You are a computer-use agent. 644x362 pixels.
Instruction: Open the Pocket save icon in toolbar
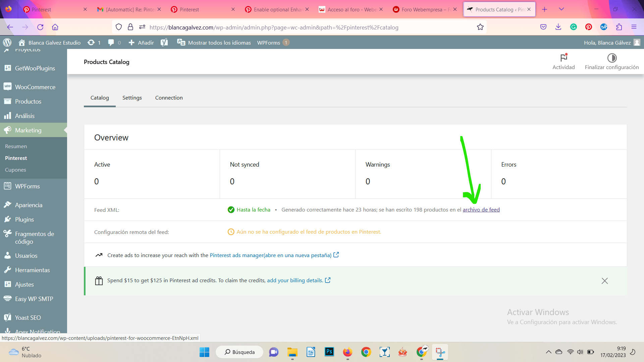click(x=543, y=27)
